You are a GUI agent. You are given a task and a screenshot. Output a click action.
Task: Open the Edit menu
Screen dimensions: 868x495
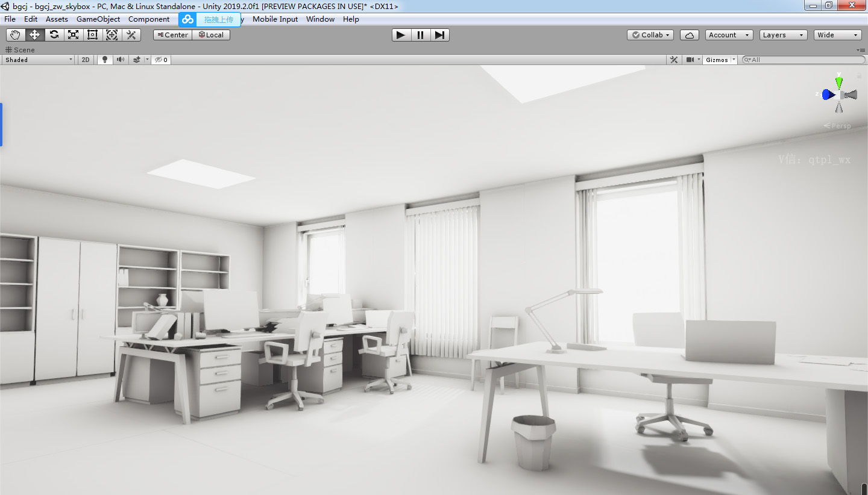(31, 19)
